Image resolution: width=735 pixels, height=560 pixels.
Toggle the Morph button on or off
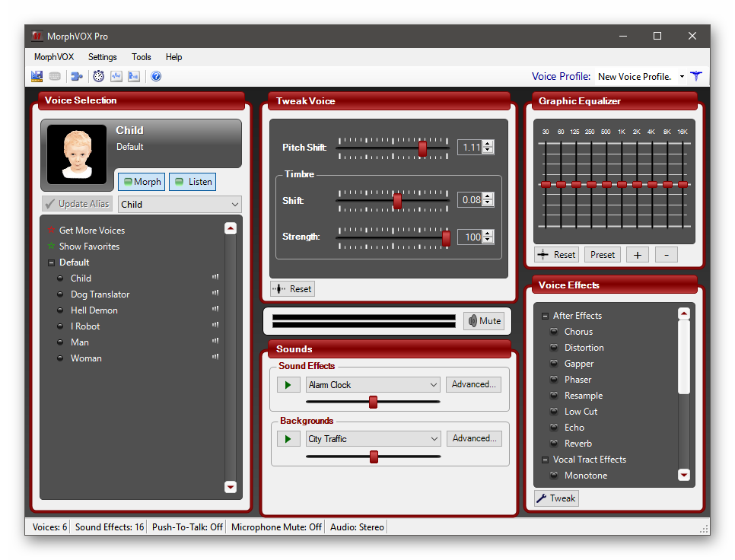click(x=142, y=182)
